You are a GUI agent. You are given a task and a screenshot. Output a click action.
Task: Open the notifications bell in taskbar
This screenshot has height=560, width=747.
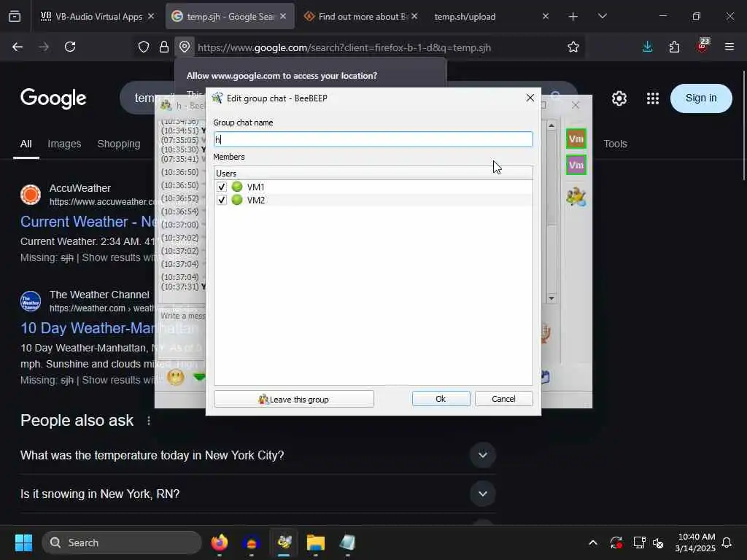tap(727, 542)
